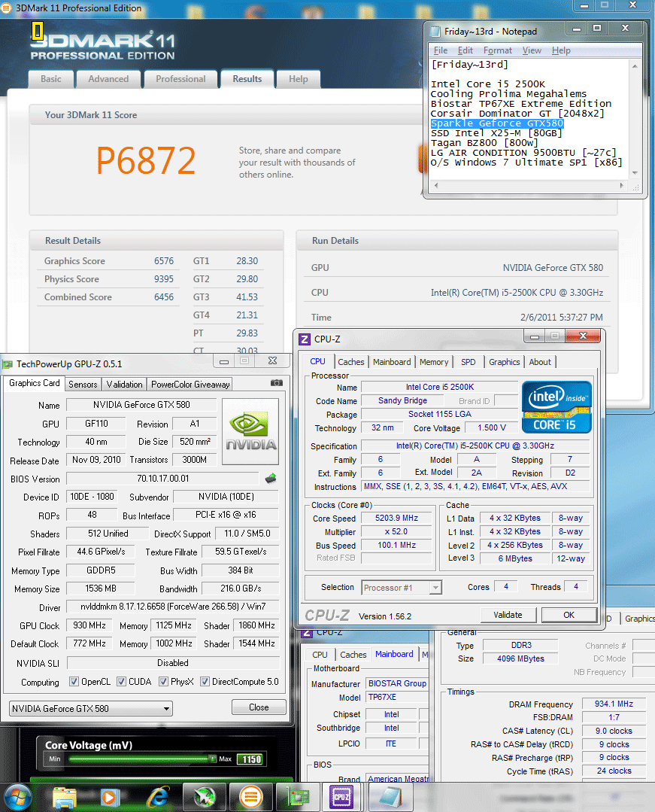Open the Windows Start orb

point(17,798)
